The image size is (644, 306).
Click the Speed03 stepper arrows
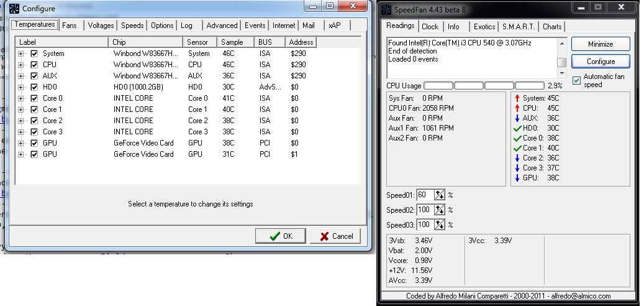coord(440,225)
